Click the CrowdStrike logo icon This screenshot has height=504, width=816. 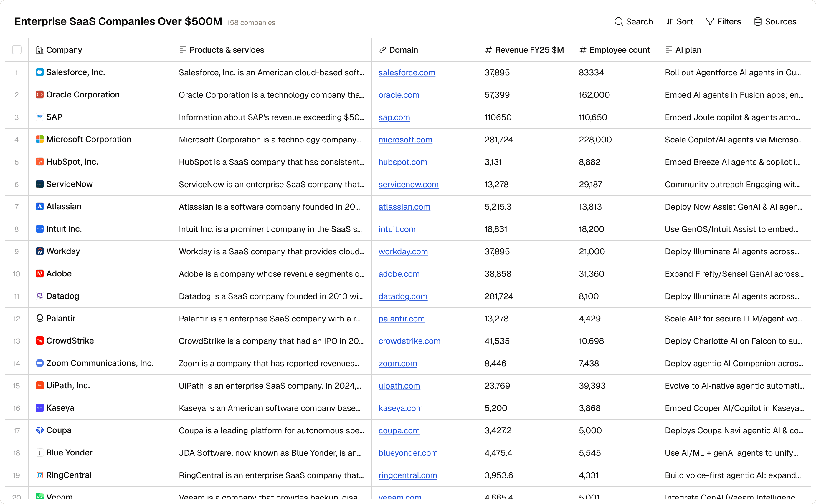click(x=40, y=340)
